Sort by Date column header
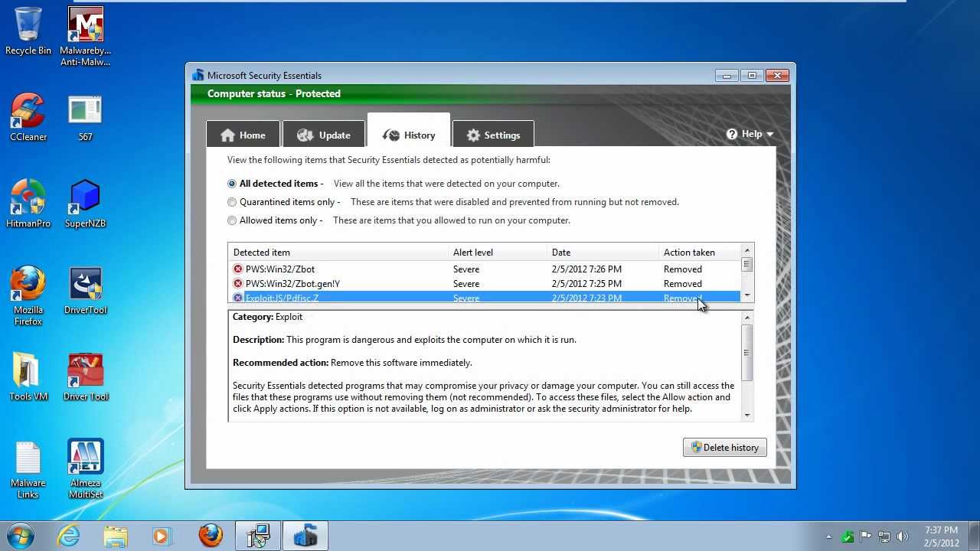This screenshot has height=551, width=980. click(x=603, y=253)
